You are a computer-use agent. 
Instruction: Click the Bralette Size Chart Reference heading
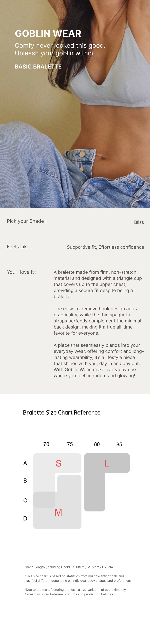[x=62, y=413]
